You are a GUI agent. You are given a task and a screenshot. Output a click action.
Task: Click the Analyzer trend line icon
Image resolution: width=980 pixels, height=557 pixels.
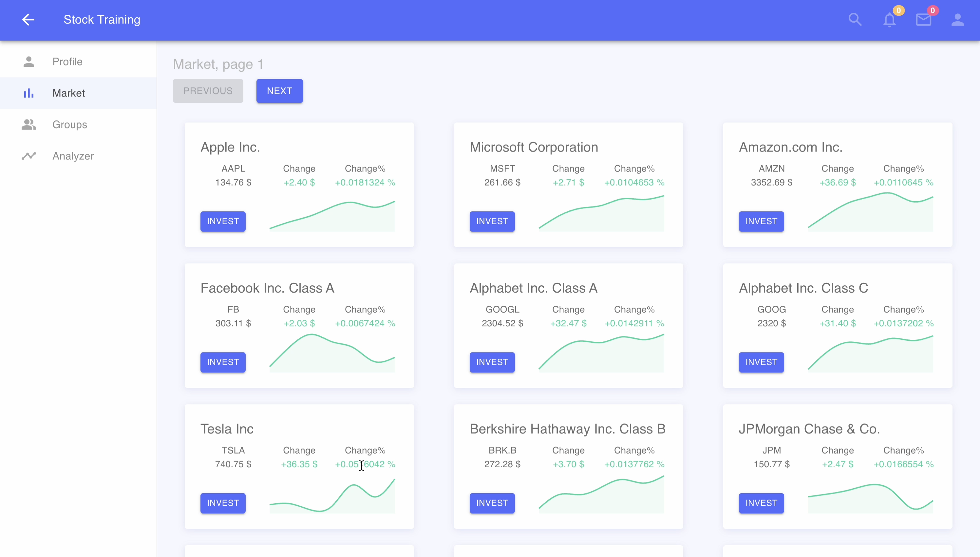29,156
